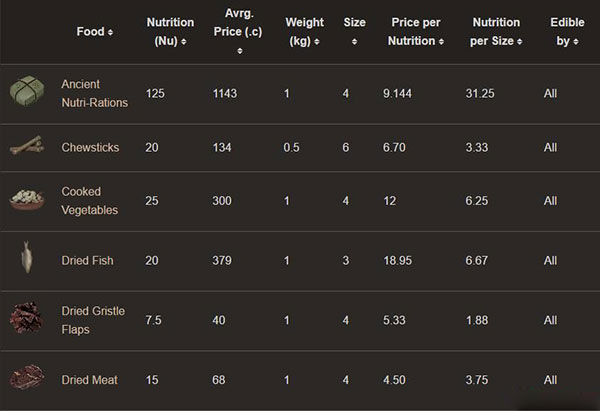Click the Dried Gristle Flaps icon
Viewport: 600px width, 411px height.
coord(26,317)
